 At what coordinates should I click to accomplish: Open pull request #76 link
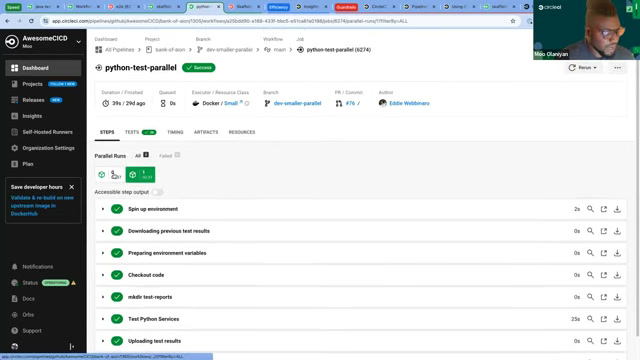350,103
